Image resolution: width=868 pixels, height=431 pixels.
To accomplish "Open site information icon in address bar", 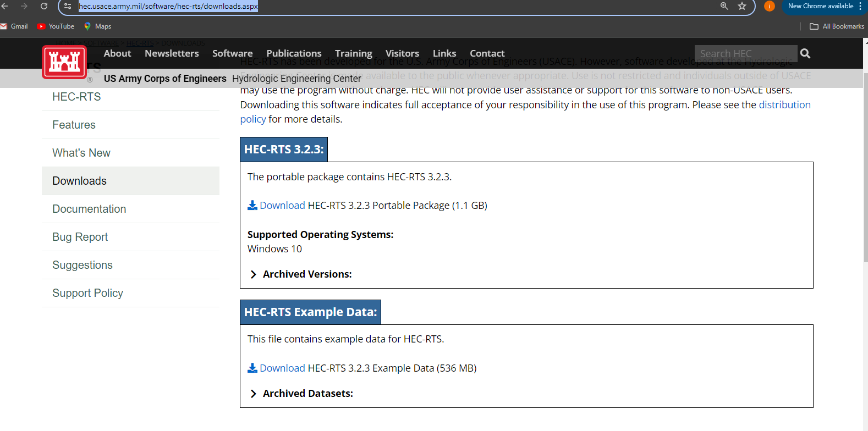I will pyautogui.click(x=68, y=6).
